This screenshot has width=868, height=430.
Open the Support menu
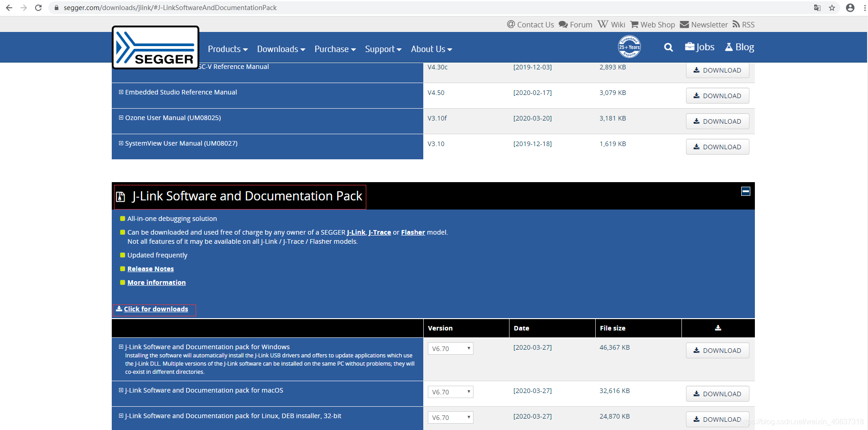point(383,49)
